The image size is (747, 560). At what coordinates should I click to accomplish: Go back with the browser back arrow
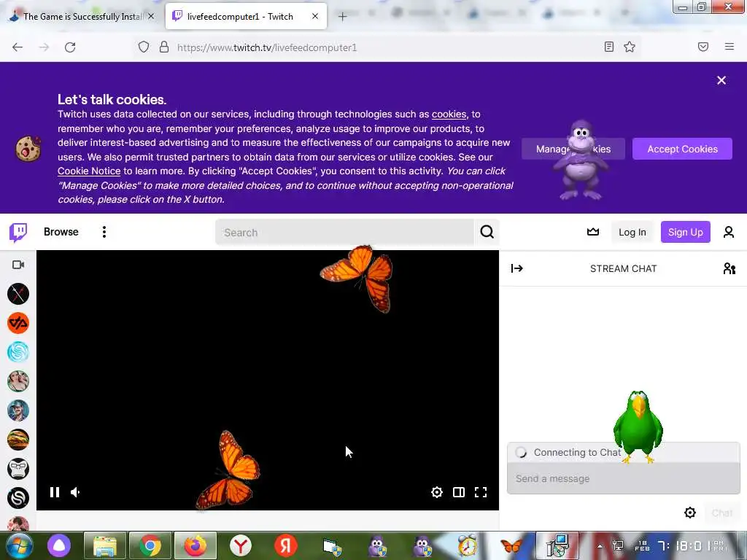pos(18,47)
